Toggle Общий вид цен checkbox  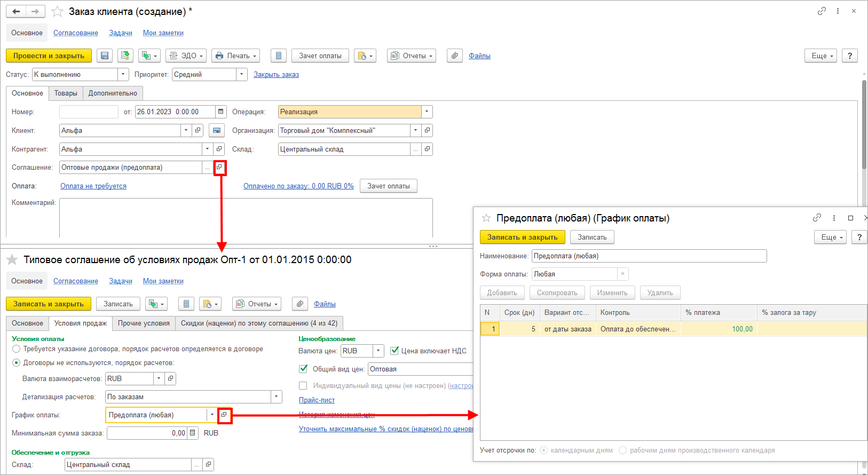click(x=303, y=369)
